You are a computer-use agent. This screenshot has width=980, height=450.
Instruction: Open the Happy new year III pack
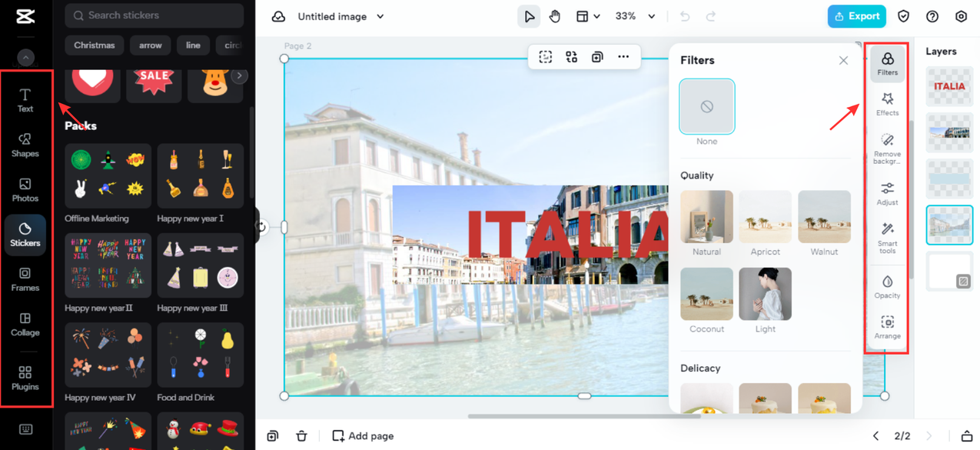pyautogui.click(x=201, y=265)
